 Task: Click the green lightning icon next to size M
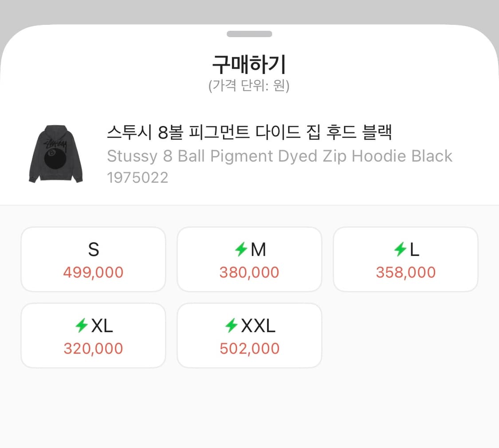pyautogui.click(x=240, y=249)
